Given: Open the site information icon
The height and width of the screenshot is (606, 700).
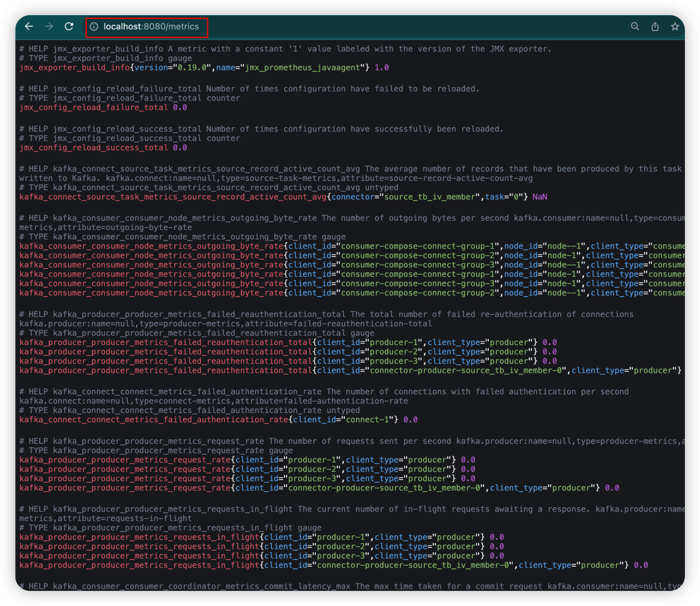Looking at the screenshot, I should (x=94, y=26).
